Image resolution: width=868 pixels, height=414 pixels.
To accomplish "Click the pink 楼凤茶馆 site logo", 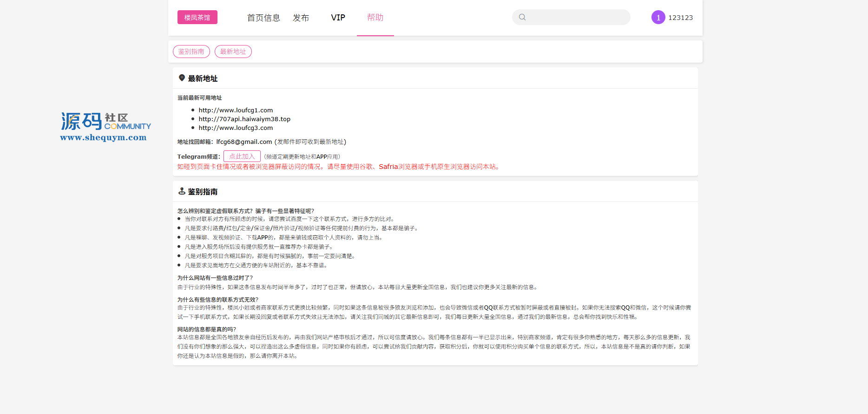I will 197,17.
